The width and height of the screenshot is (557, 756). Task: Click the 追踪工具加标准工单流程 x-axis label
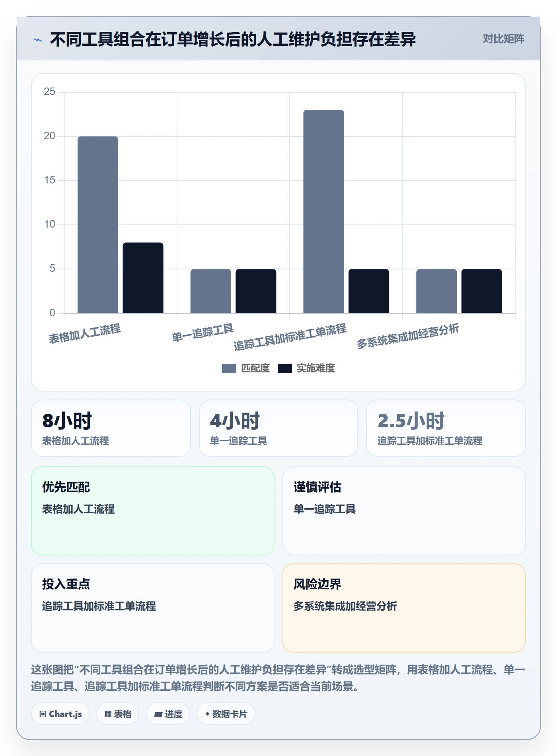click(290, 337)
